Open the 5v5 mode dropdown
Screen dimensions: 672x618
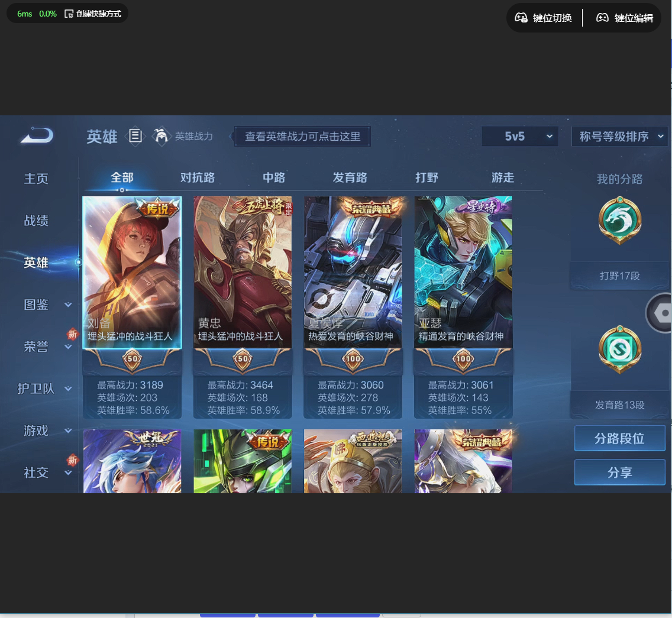(520, 136)
